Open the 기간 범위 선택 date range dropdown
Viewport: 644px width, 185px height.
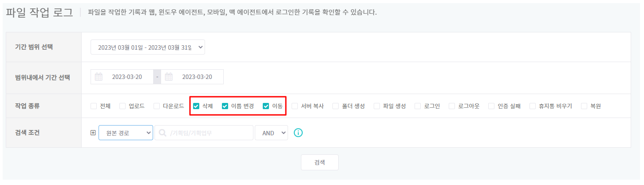point(148,47)
